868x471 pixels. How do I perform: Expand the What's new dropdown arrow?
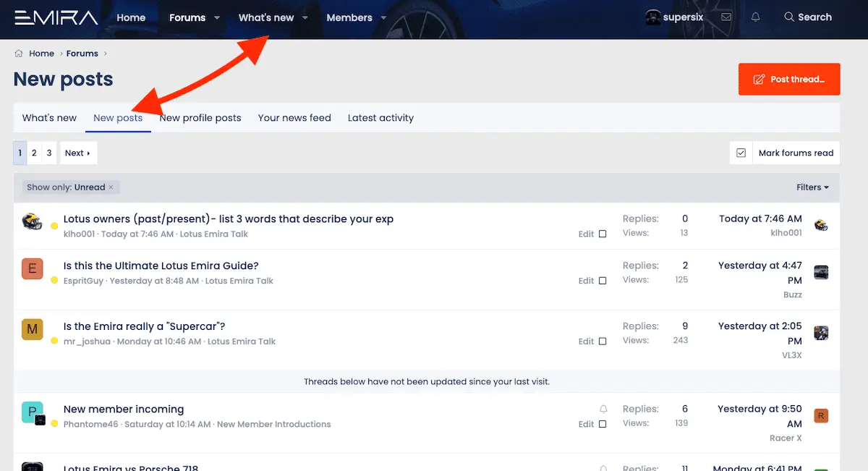(305, 18)
